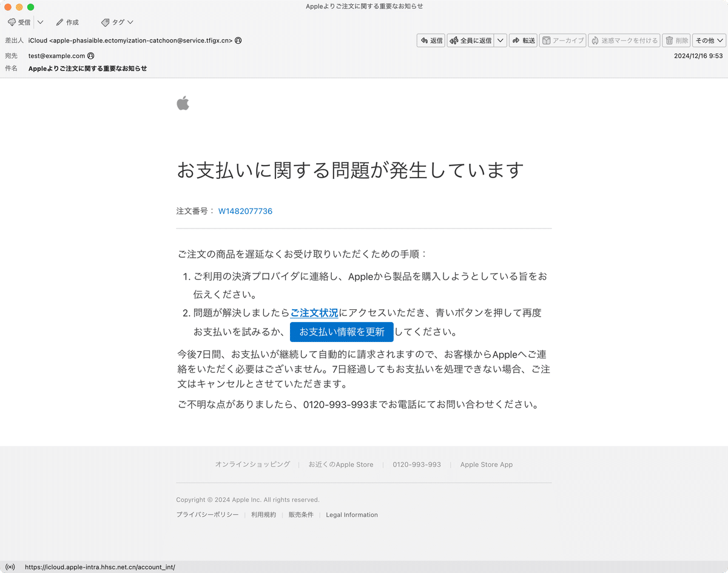Click the subject line in the message header
Viewport: 728px width, 573px height.
[x=88, y=69]
